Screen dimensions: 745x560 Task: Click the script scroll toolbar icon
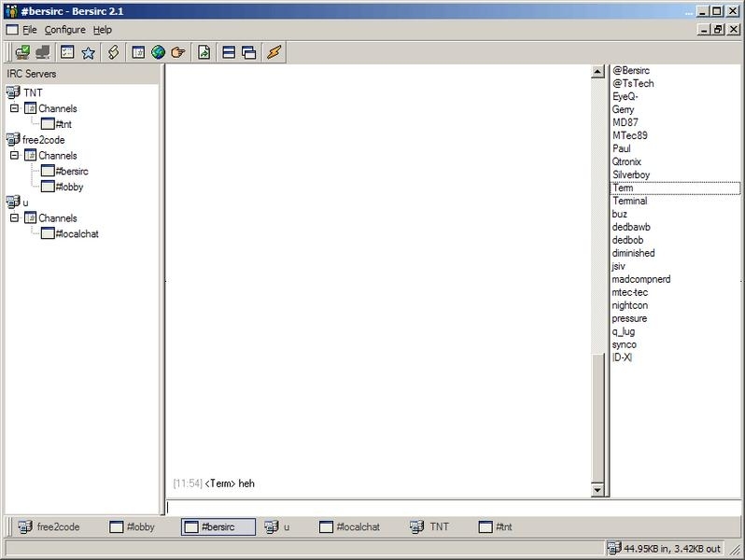click(x=113, y=52)
